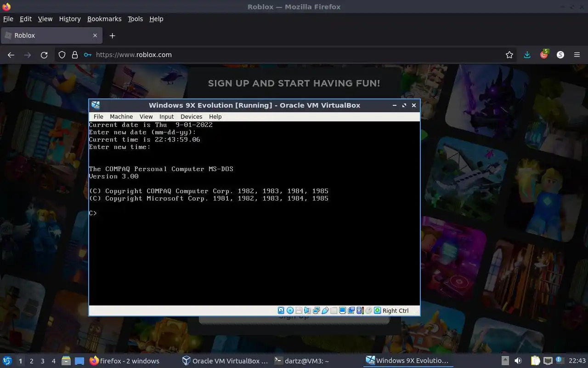
Task: Switch to the 'firefox - 2 windows' taskbar entry
Action: tap(124, 361)
